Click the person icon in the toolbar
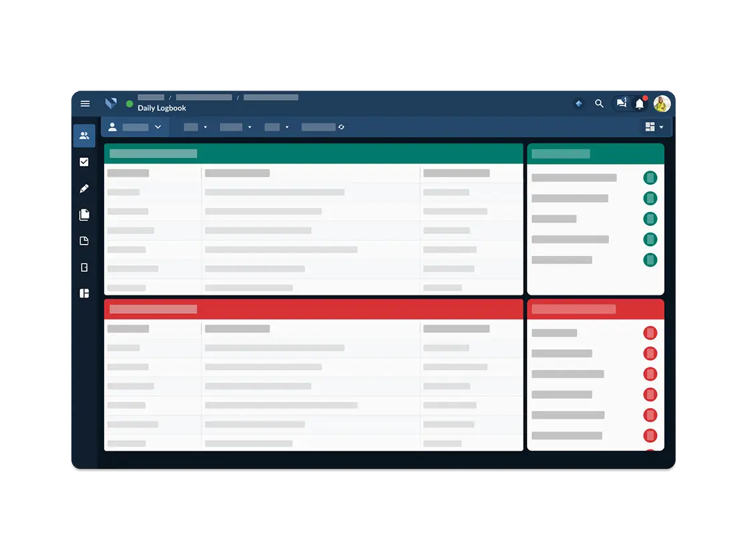This screenshot has width=747, height=560. (x=113, y=127)
